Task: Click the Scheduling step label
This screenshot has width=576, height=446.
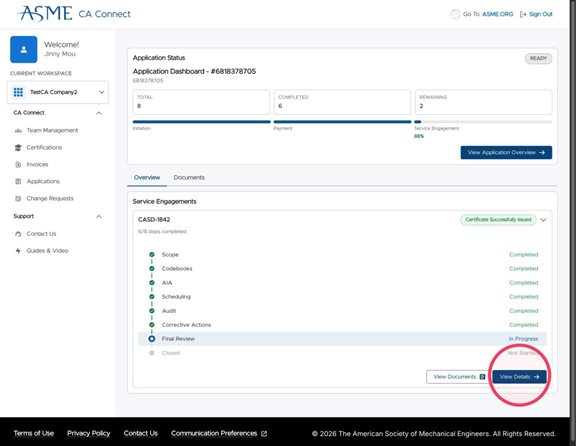Action: tap(176, 296)
